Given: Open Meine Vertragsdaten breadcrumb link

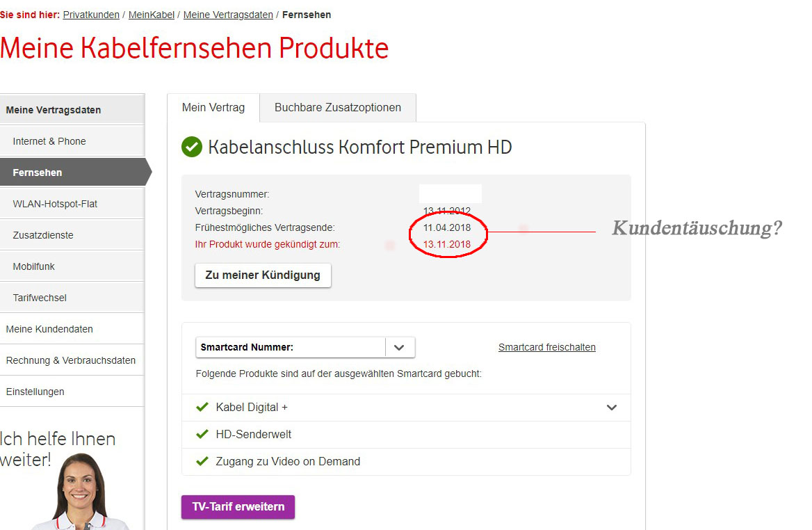Looking at the screenshot, I should pos(228,15).
